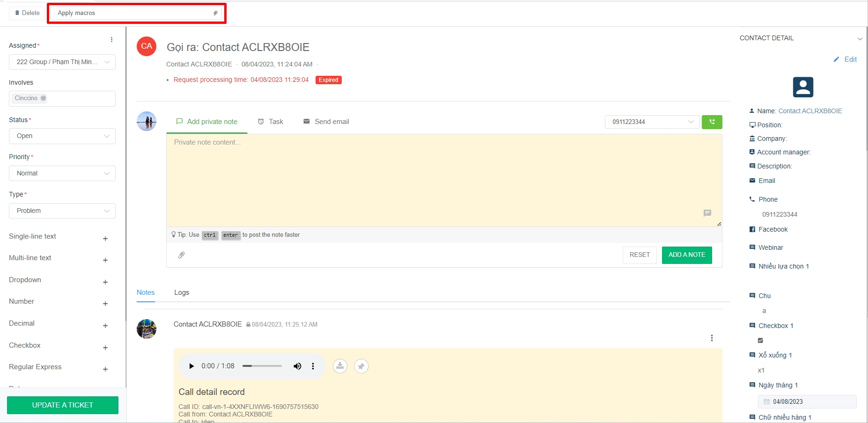Viewport: 868px width, 423px height.
Task: Click the green phone call button
Action: click(712, 122)
